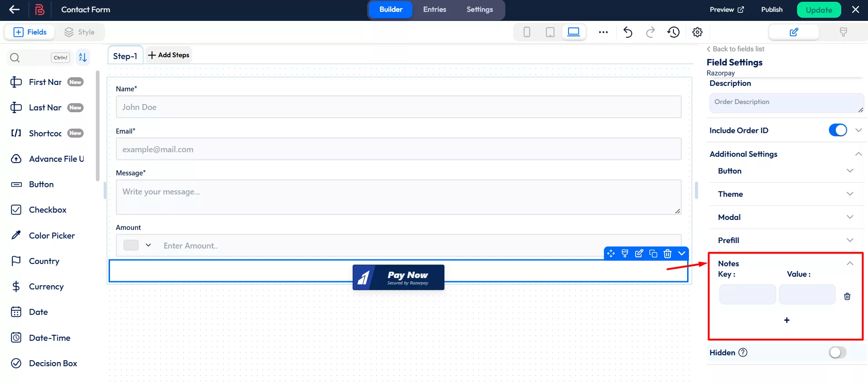Toggle the Hidden switch

point(838,353)
